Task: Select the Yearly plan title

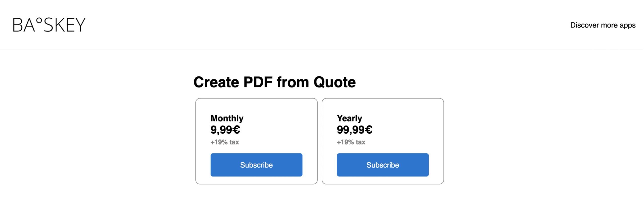Action: [349, 118]
